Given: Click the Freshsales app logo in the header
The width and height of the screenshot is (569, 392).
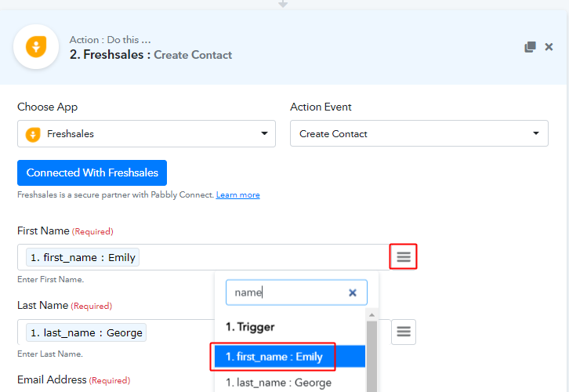Looking at the screenshot, I should 36,47.
